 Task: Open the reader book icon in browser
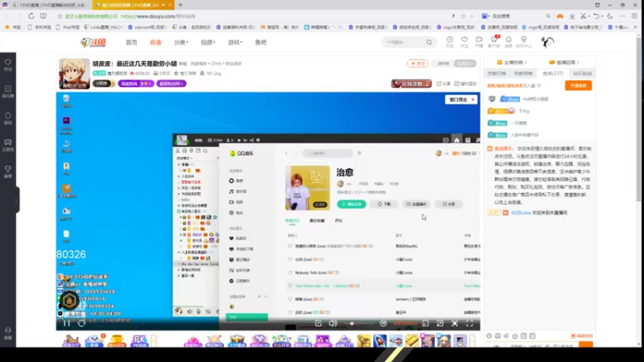pos(43,16)
